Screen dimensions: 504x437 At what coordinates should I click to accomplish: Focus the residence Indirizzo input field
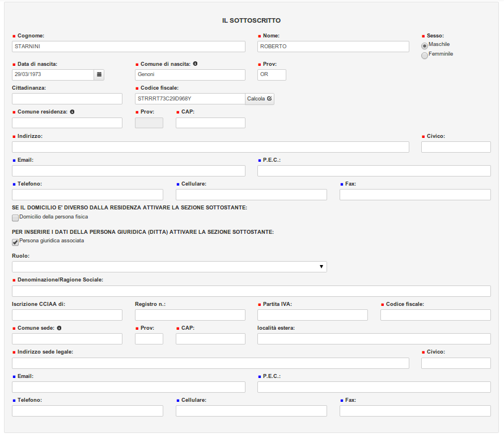pos(210,147)
